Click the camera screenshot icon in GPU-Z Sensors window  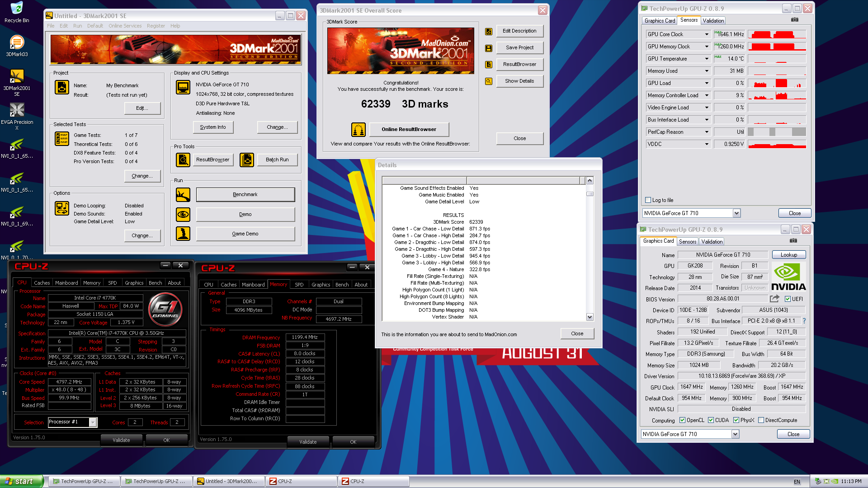tap(795, 19)
